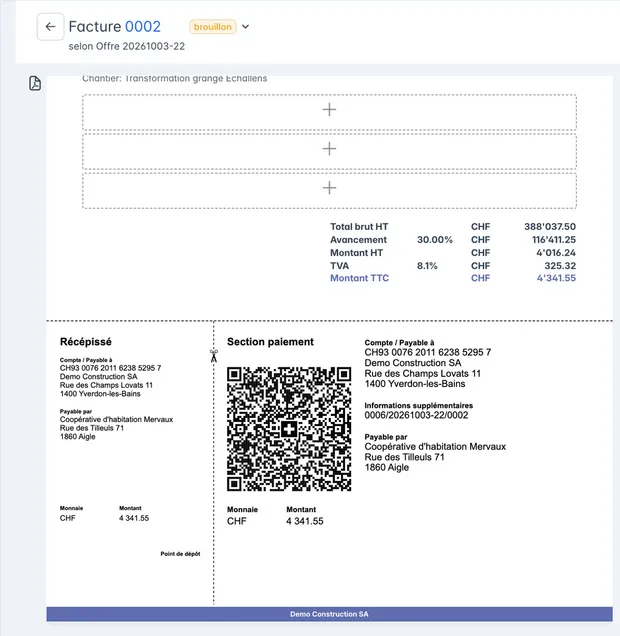Open the PDF export icon
The height and width of the screenshot is (636, 620).
pos(35,83)
